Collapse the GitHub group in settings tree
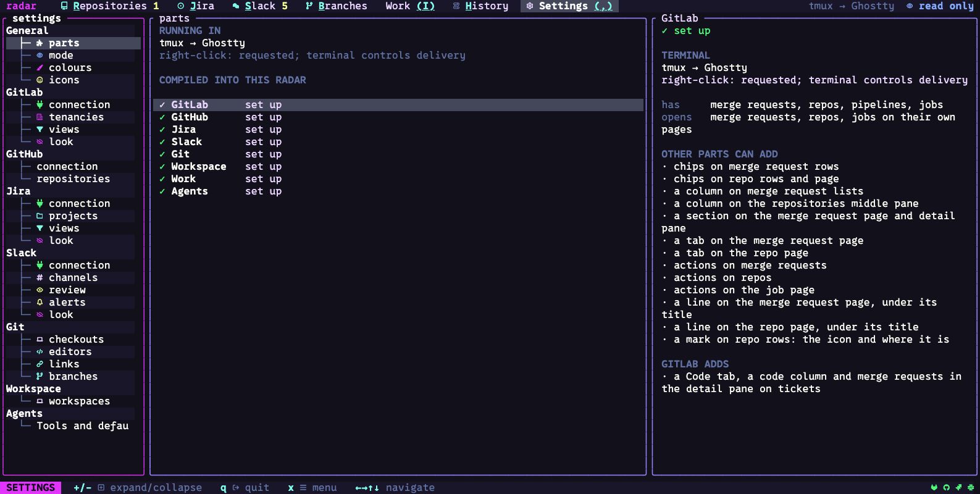 [x=25, y=154]
